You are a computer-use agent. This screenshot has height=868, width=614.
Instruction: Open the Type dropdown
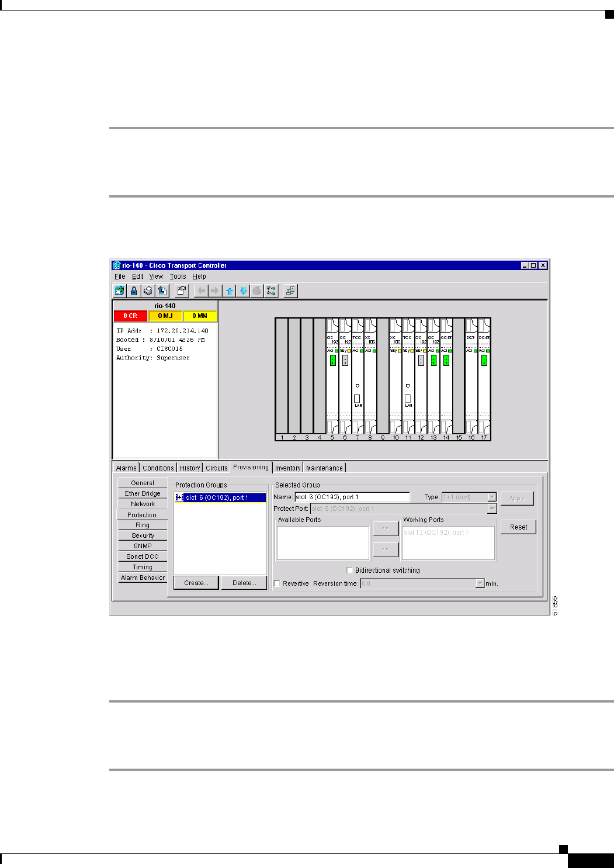(492, 497)
